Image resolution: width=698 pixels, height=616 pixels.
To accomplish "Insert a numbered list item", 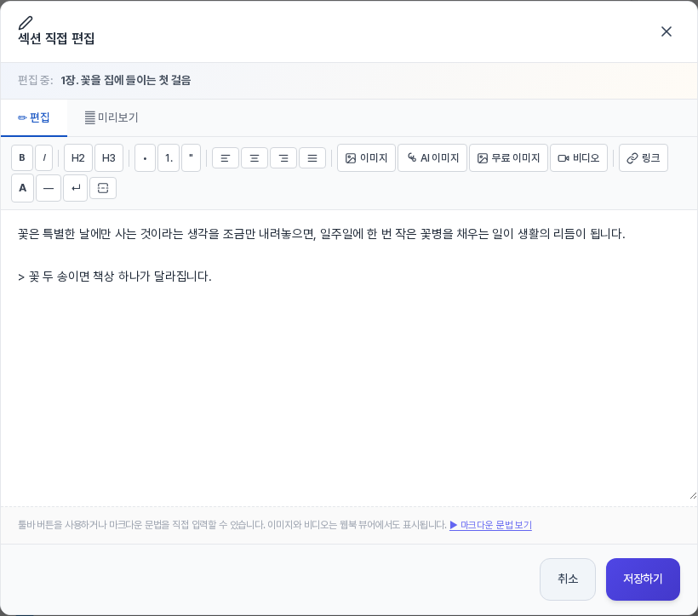I will coord(169,157).
